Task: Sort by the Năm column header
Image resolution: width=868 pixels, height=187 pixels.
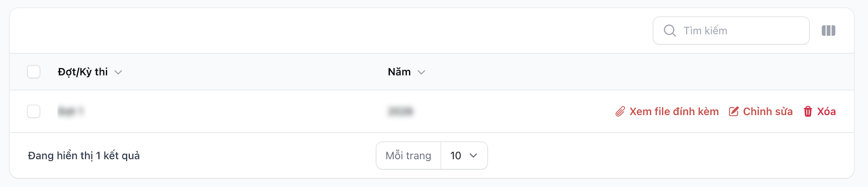Action: pyautogui.click(x=399, y=72)
